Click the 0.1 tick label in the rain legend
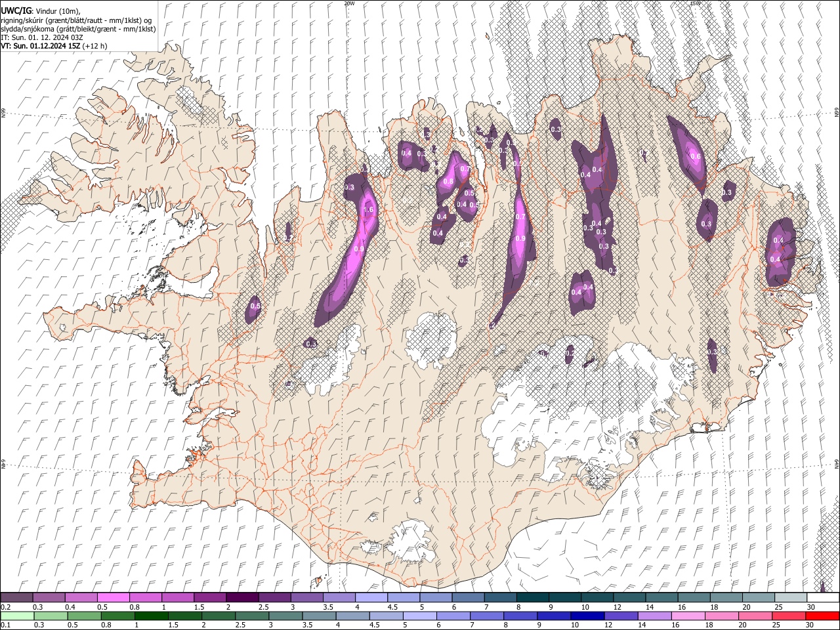 coord(5,625)
